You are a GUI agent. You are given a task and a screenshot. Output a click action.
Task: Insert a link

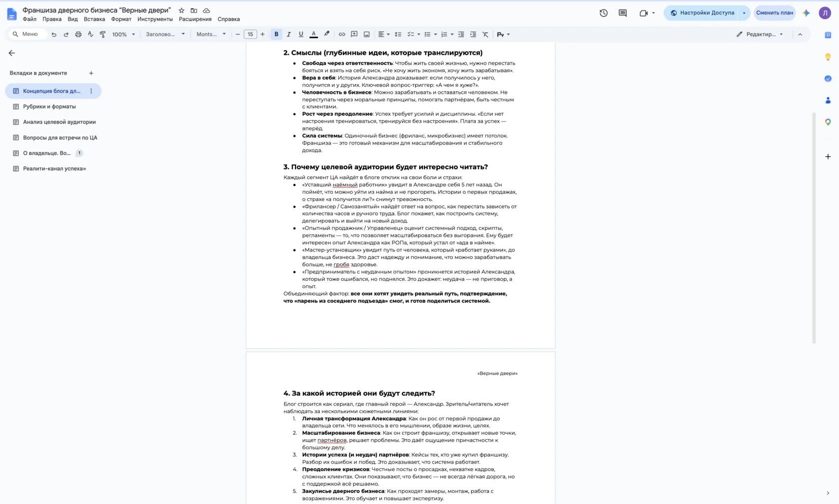click(342, 34)
